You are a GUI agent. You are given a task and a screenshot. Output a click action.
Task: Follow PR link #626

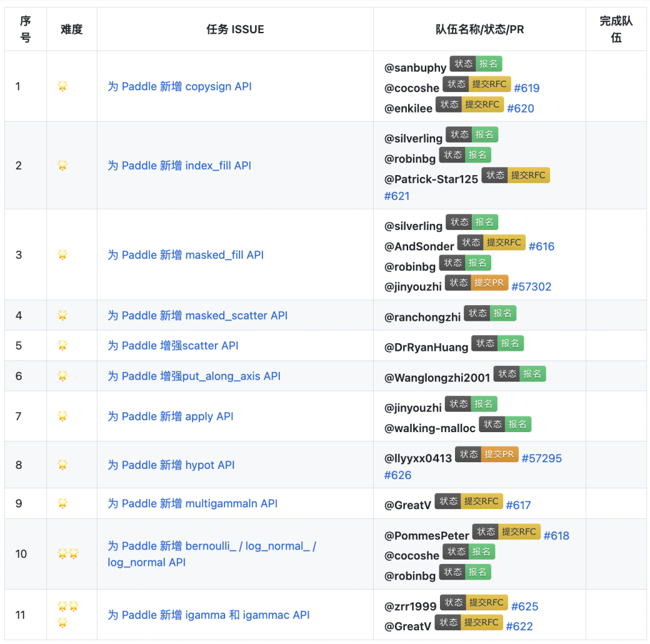(x=398, y=475)
